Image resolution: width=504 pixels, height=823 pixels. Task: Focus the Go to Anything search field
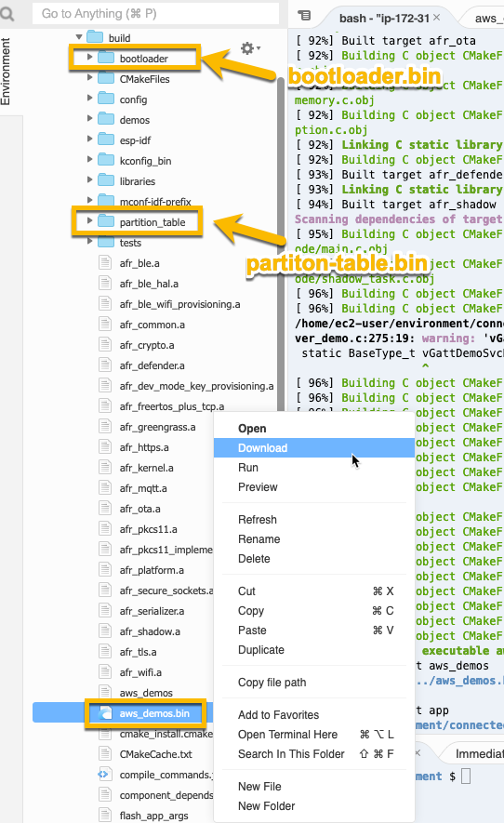click(x=155, y=14)
